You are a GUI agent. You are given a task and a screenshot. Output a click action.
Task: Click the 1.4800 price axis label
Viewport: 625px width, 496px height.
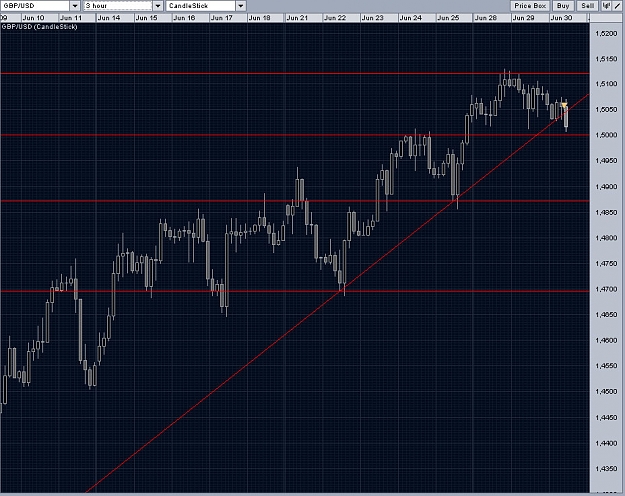pos(606,238)
